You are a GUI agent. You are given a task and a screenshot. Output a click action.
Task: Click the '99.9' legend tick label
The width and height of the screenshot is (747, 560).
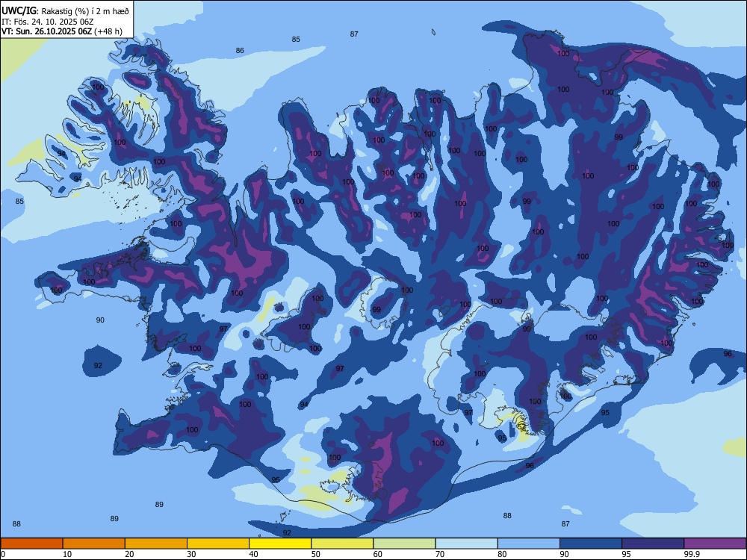click(x=692, y=554)
